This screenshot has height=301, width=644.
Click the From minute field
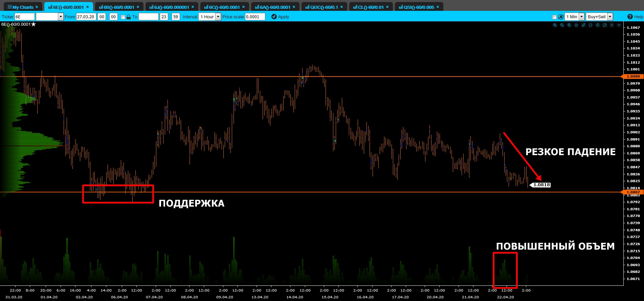113,17
